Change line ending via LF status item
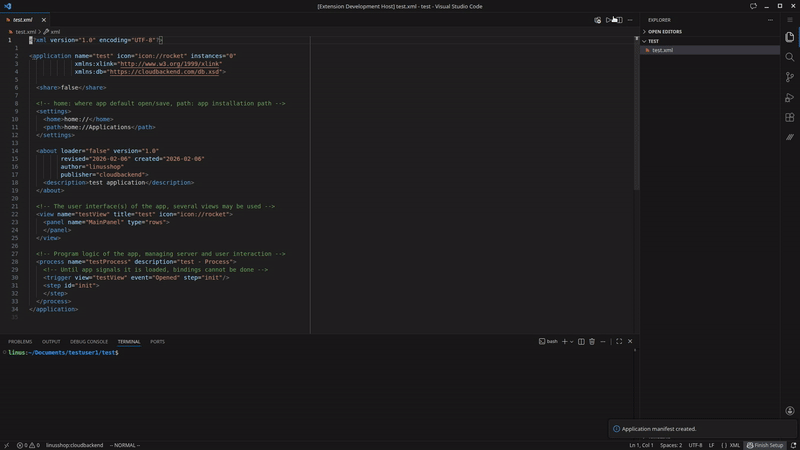 (x=711, y=445)
